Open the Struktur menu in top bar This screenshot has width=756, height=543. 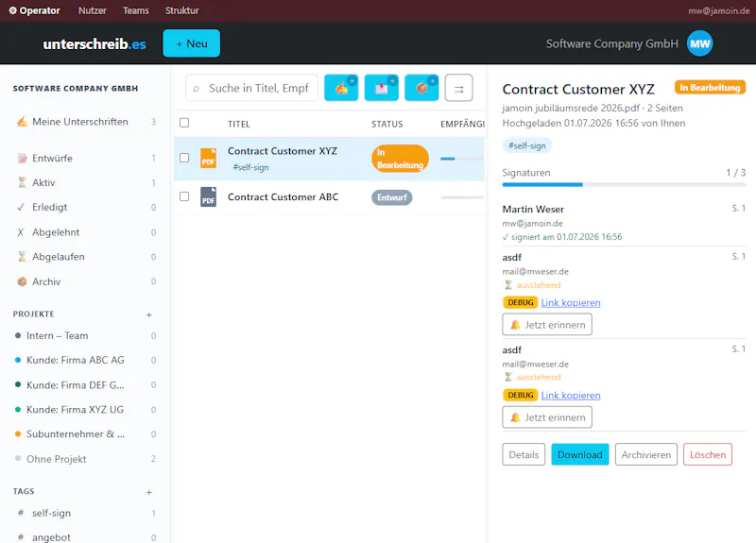pos(181,10)
